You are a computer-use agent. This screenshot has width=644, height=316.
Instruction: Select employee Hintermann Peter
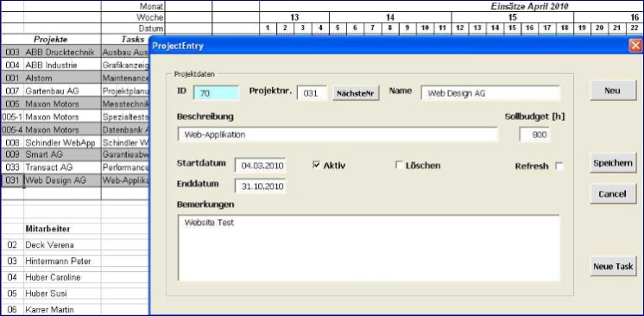pos(62,261)
